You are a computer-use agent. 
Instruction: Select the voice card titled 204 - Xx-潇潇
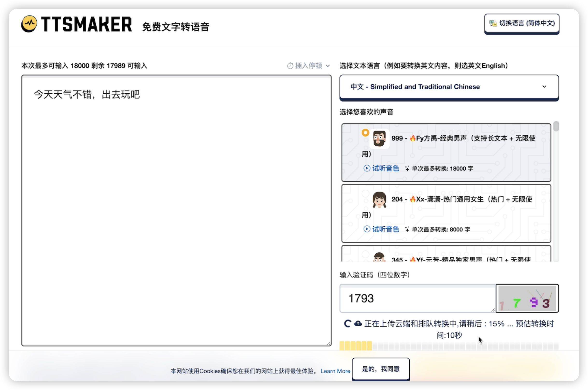point(446,213)
